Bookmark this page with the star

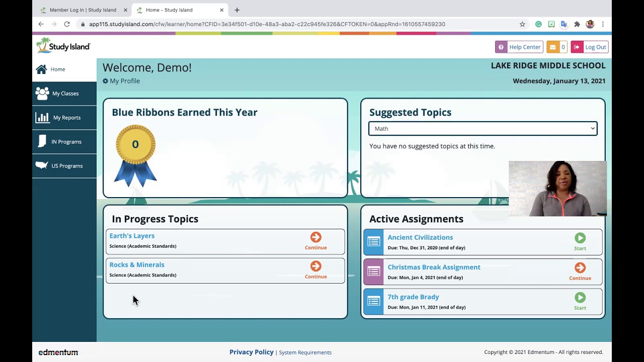(522, 24)
